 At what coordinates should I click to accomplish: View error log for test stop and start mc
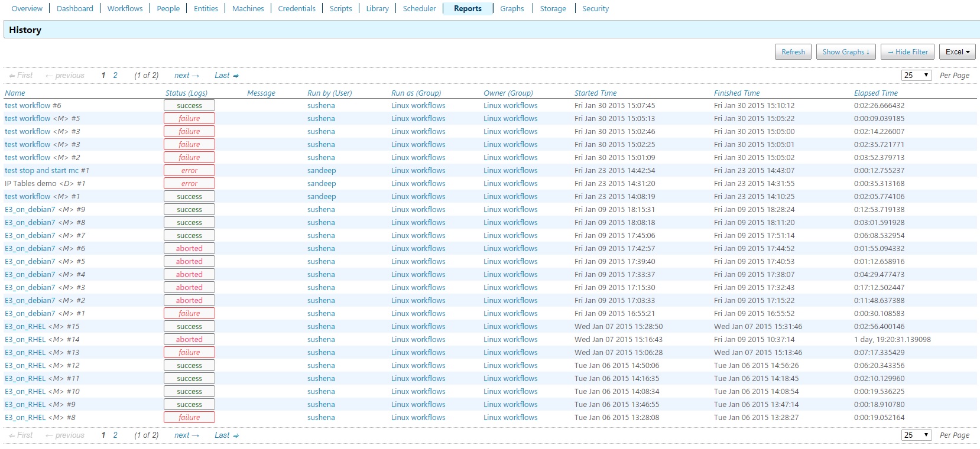tap(189, 170)
